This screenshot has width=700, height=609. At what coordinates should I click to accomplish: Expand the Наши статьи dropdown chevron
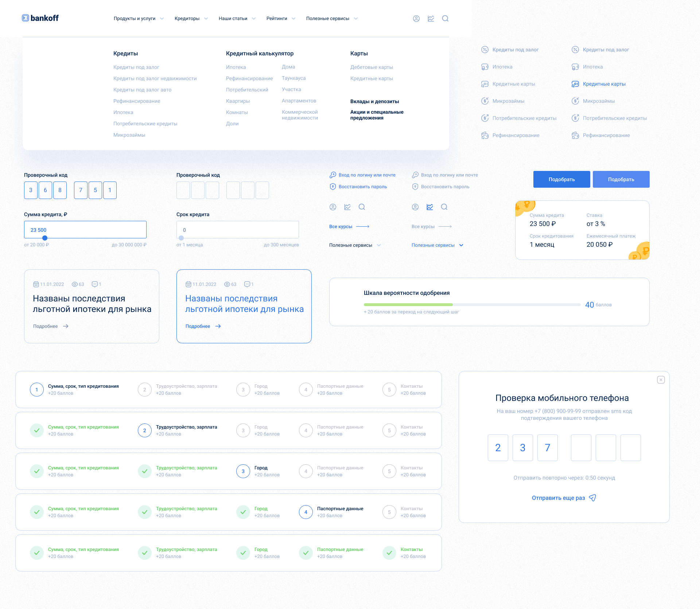point(254,19)
